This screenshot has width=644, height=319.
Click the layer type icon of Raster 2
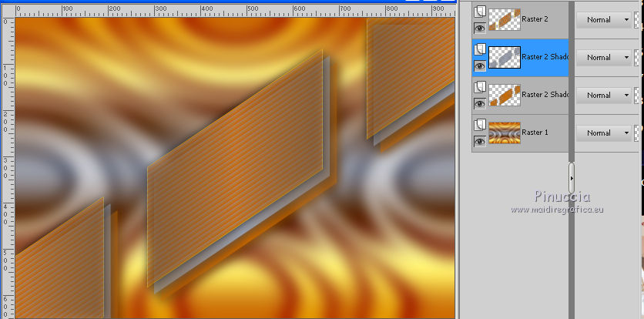click(480, 12)
